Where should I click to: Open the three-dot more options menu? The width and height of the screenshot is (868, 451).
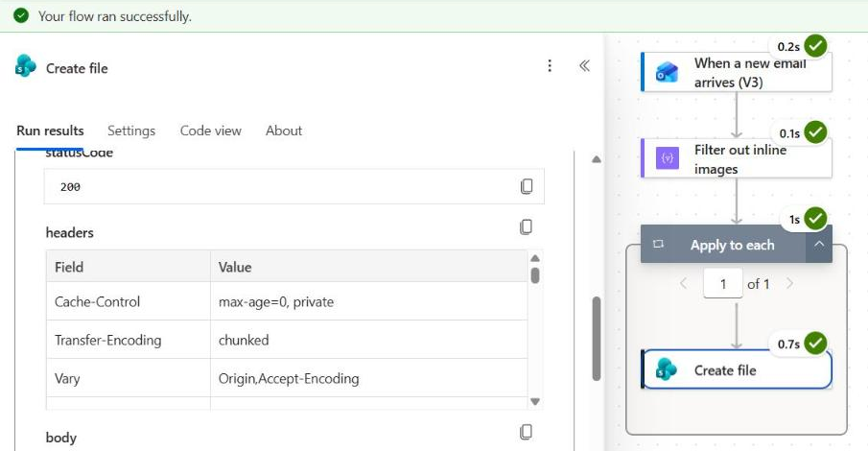550,66
